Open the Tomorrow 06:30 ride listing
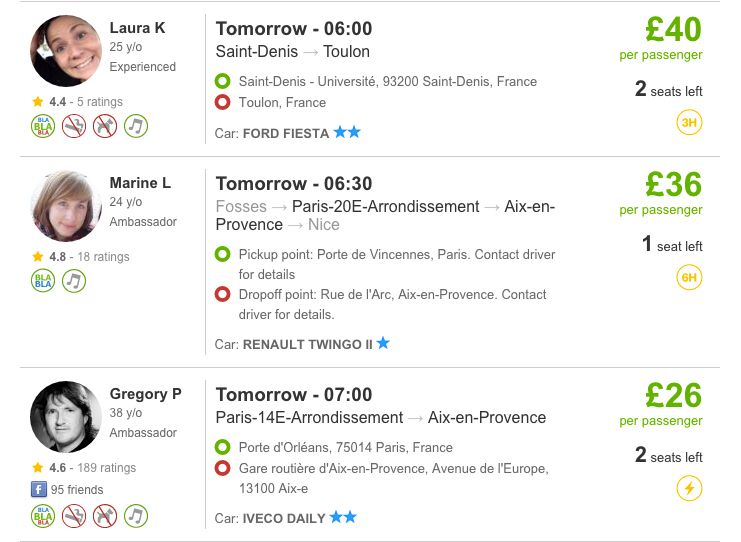This screenshot has height=542, width=741. click(294, 183)
